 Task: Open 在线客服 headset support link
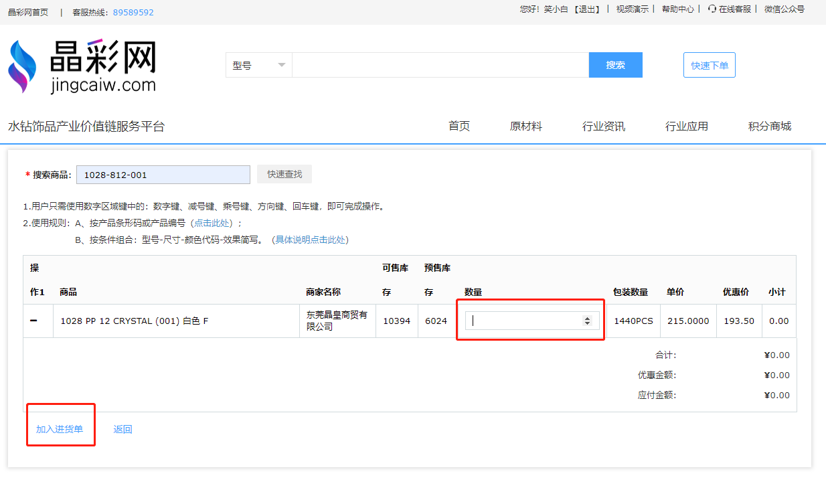point(730,9)
